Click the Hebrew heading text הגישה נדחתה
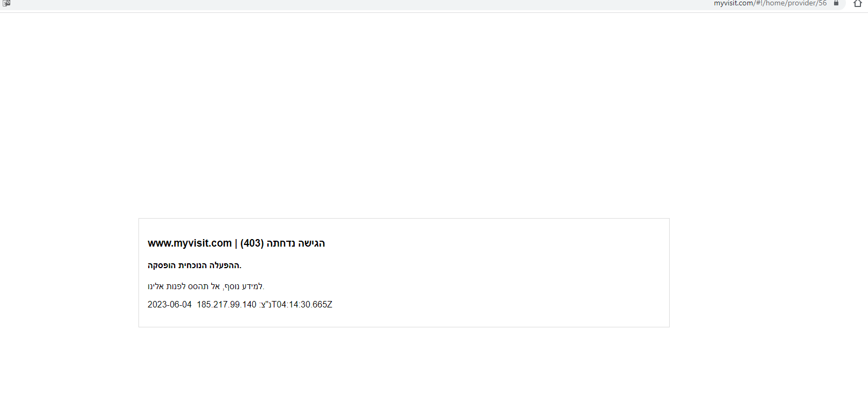Viewport: 868px width, 420px height. click(296, 243)
